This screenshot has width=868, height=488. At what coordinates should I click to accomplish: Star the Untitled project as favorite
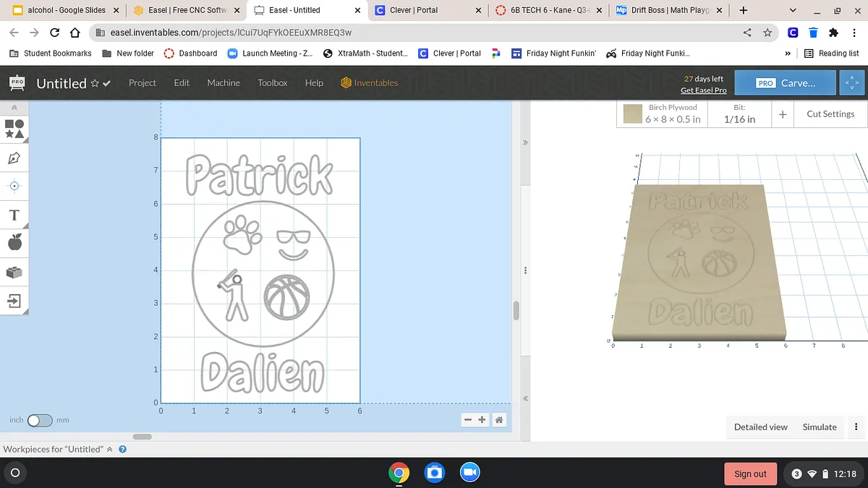click(95, 84)
